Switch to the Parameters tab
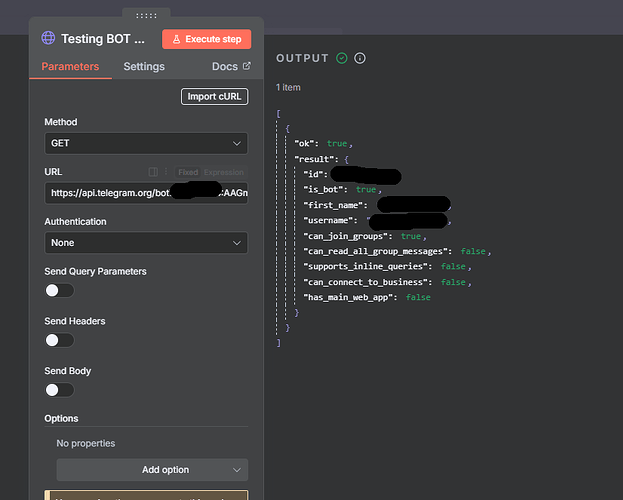This screenshot has width=623, height=500. tap(70, 66)
